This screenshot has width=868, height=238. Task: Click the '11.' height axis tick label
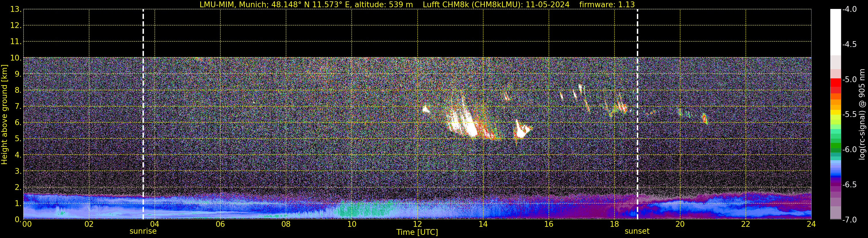click(16, 41)
